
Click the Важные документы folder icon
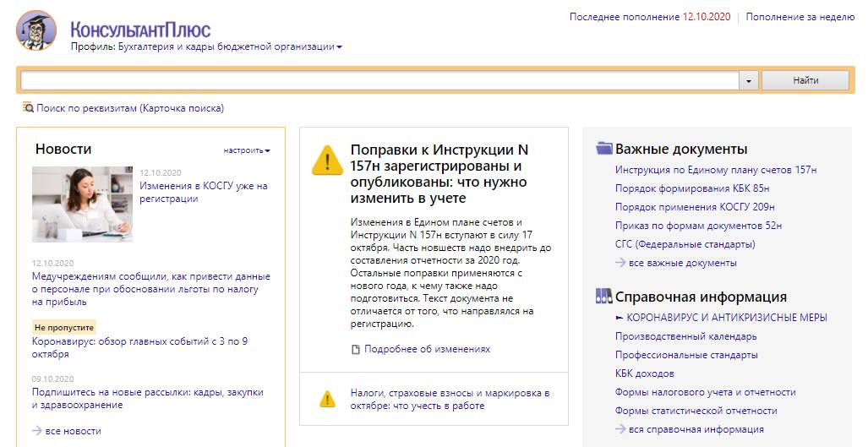point(604,148)
